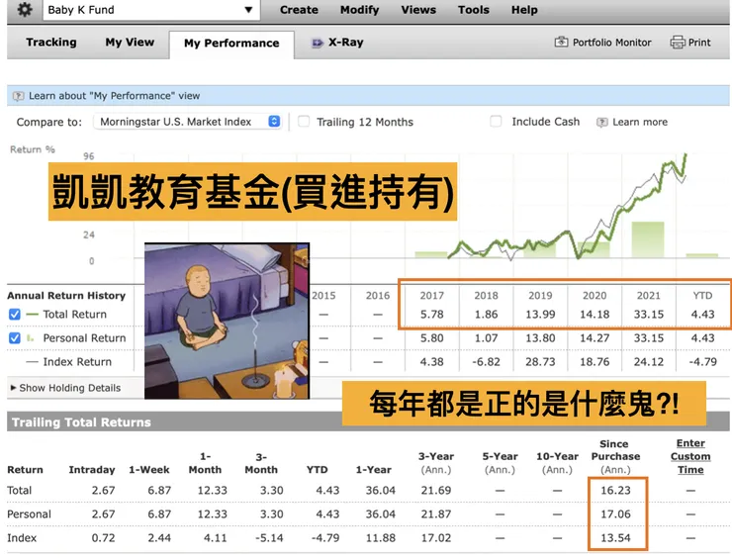Click Index 3-Month value -5.14
Image resolution: width=732 pixels, height=560 pixels.
(x=269, y=538)
